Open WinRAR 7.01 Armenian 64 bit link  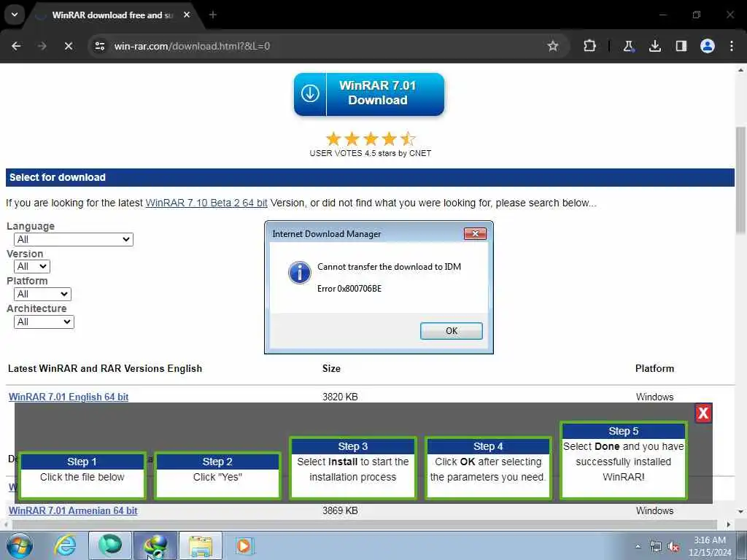pyautogui.click(x=73, y=510)
